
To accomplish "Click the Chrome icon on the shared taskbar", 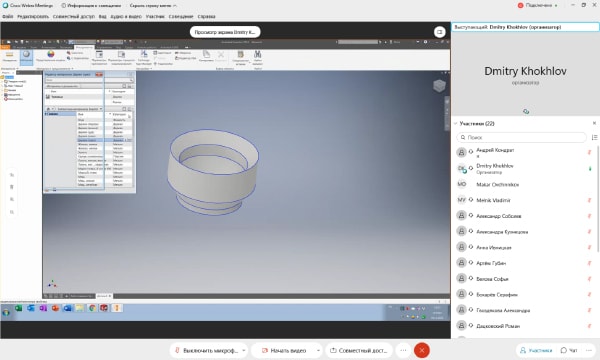I will tap(92, 308).
